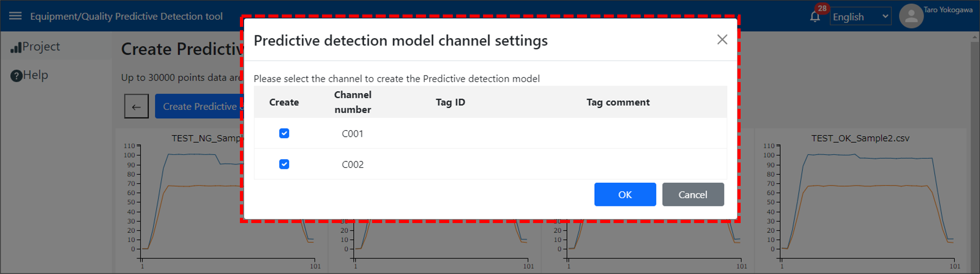Click the Channel number column header
Screen dimensions: 980x274
[353, 102]
